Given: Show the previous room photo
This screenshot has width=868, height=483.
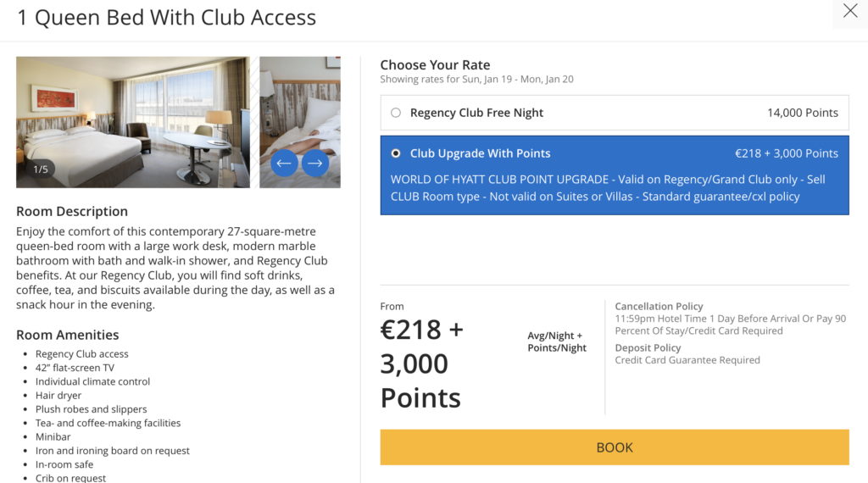Looking at the screenshot, I should (284, 163).
